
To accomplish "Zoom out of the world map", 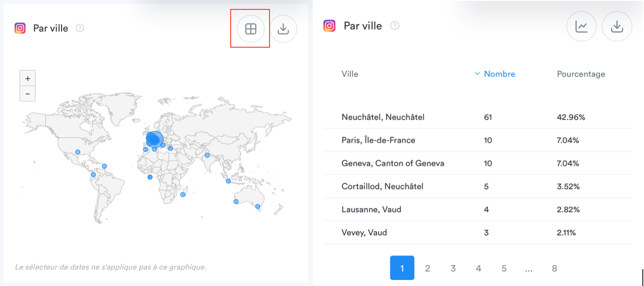I will (28, 94).
